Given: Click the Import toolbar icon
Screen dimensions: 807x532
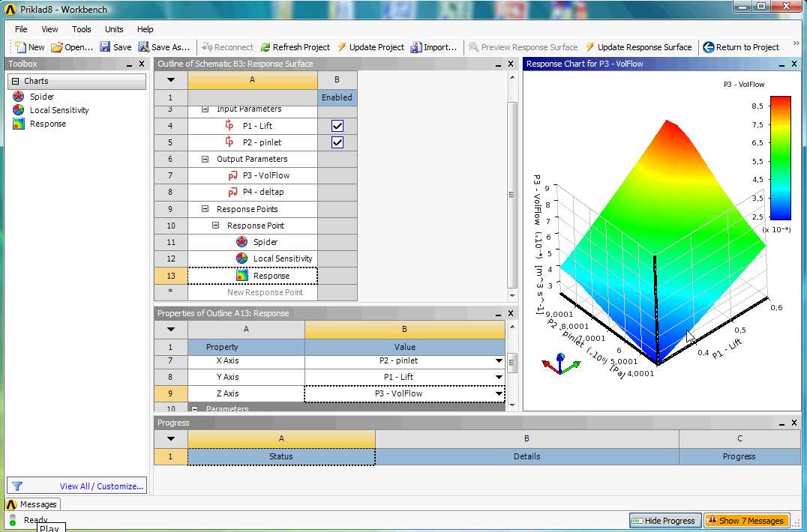Looking at the screenshot, I should tap(415, 47).
